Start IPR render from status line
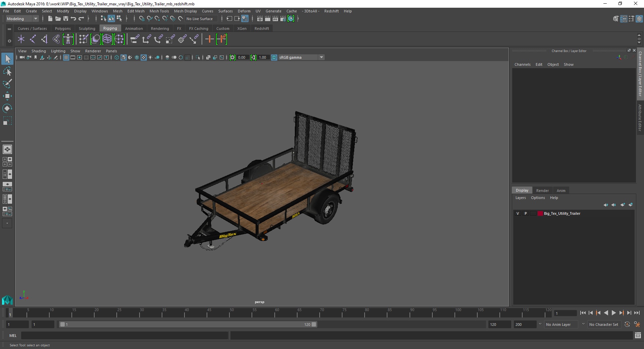 click(275, 19)
